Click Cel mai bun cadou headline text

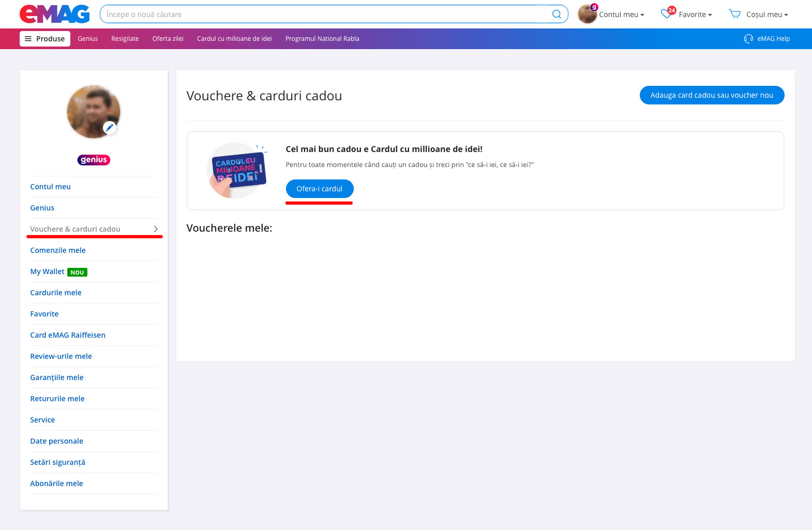click(x=384, y=149)
